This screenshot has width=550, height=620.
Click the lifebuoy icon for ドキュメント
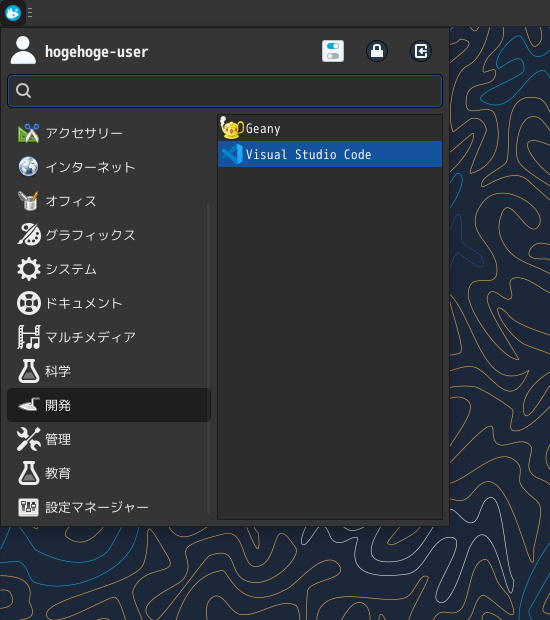28,303
